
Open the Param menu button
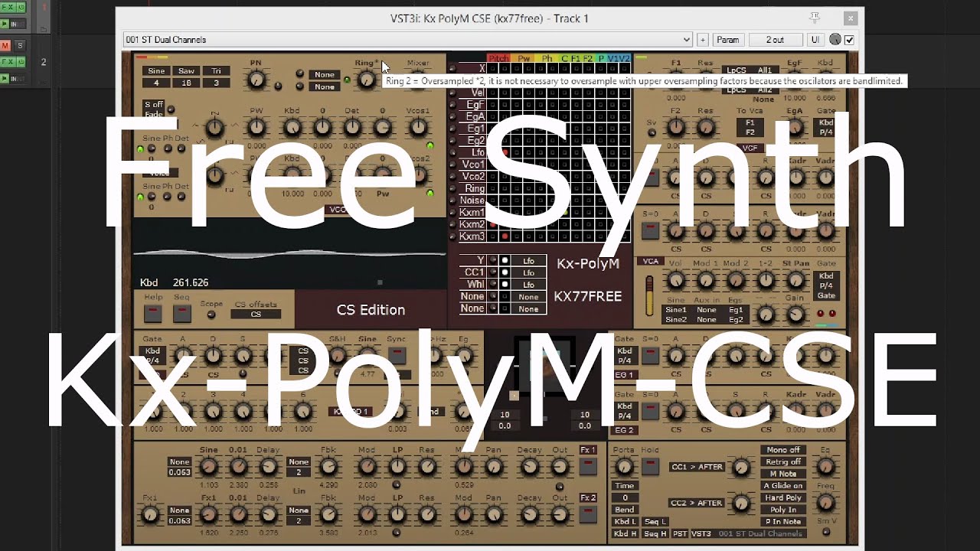click(x=727, y=40)
